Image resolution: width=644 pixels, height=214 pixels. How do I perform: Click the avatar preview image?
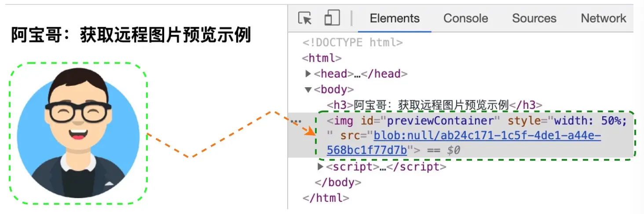78,133
